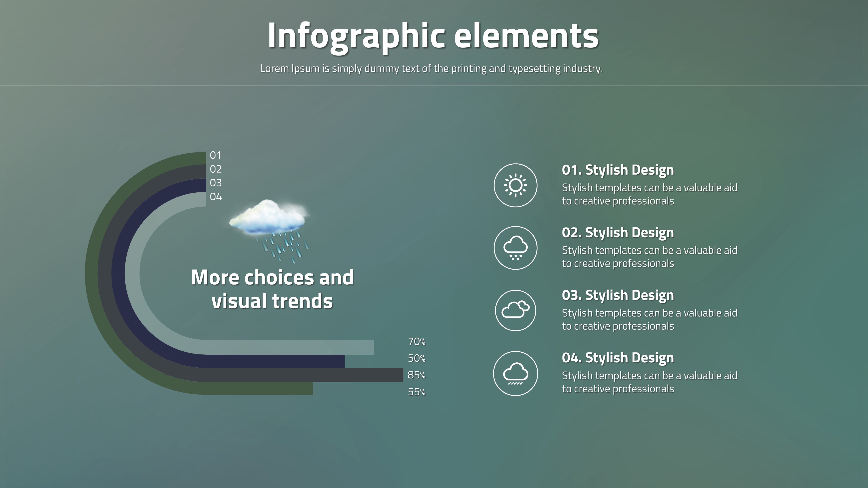This screenshot has height=488, width=868.
Task: Click the 50% percentage label
Action: point(416,358)
